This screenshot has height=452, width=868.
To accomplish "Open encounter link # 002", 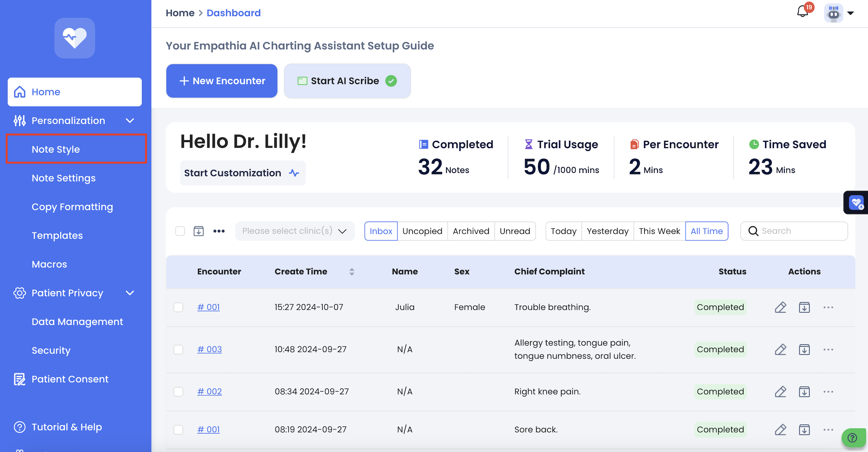I will click(x=209, y=392).
